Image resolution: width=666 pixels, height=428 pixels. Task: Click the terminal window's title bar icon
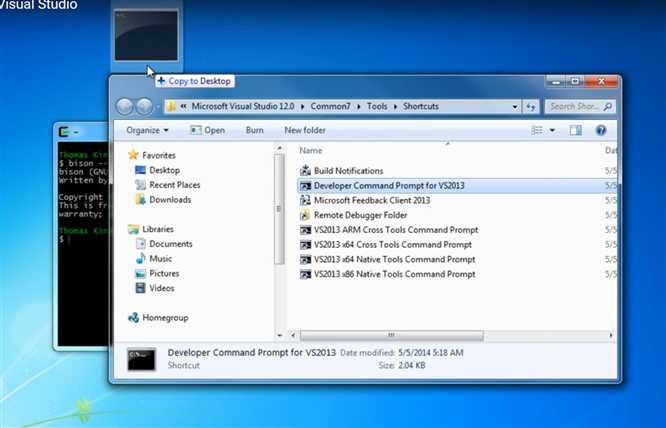[x=64, y=132]
